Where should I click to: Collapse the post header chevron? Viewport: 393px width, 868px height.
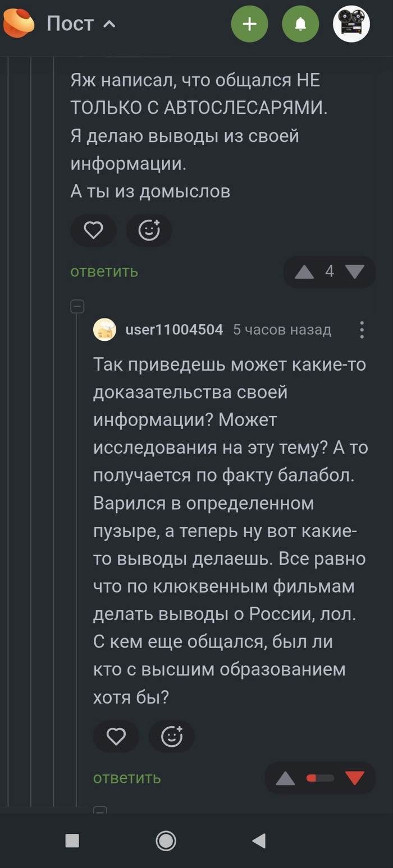110,24
